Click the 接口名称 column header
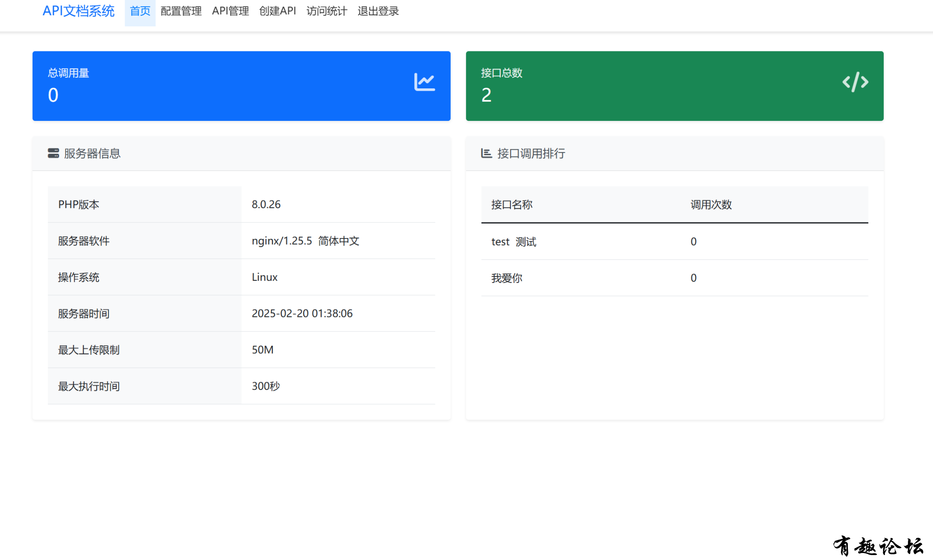 [512, 204]
